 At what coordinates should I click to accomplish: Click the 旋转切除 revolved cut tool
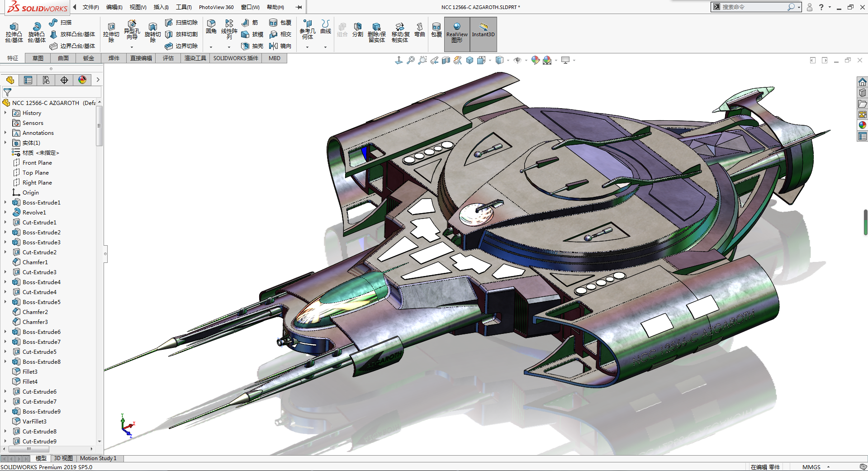coord(152,32)
